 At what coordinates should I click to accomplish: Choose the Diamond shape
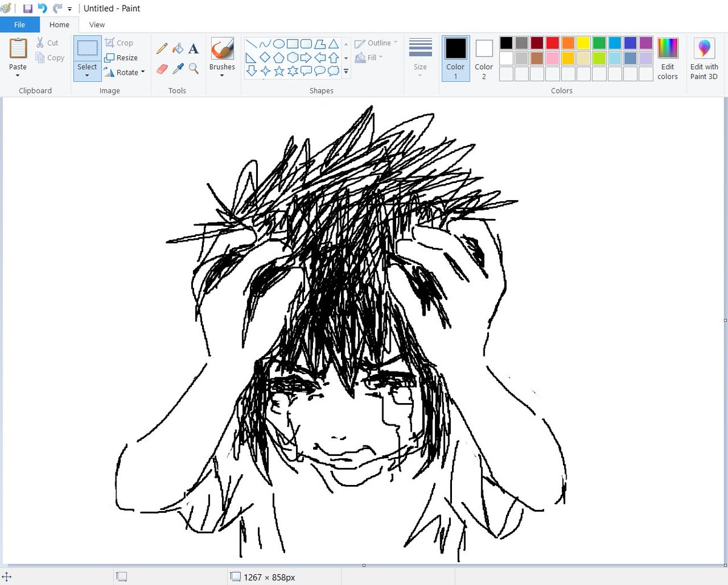[x=265, y=58]
